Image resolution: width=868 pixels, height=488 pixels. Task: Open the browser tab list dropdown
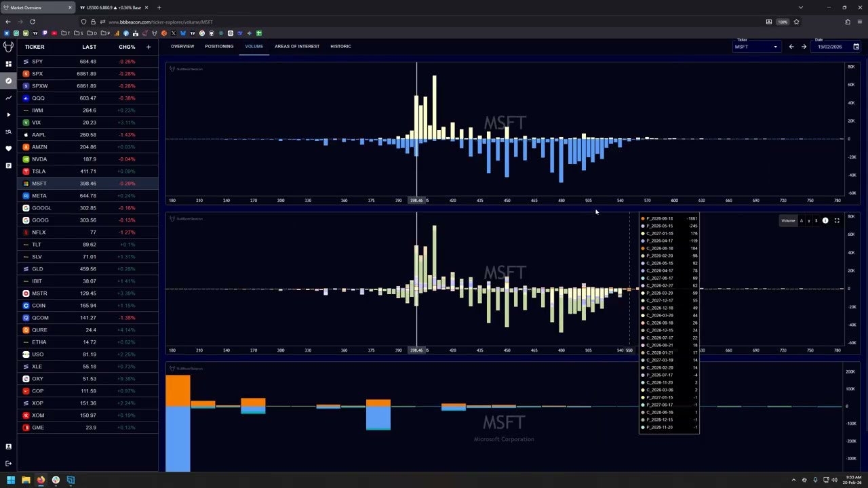pos(800,7)
